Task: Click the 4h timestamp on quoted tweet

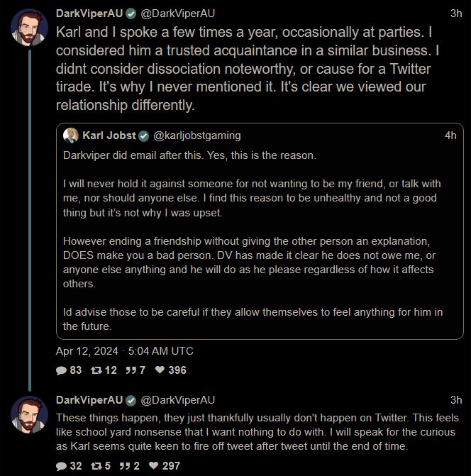Action: pos(450,135)
